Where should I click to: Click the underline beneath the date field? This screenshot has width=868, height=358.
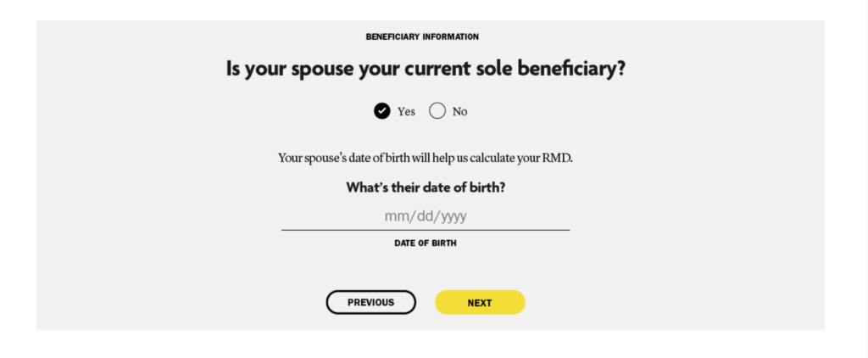(426, 230)
